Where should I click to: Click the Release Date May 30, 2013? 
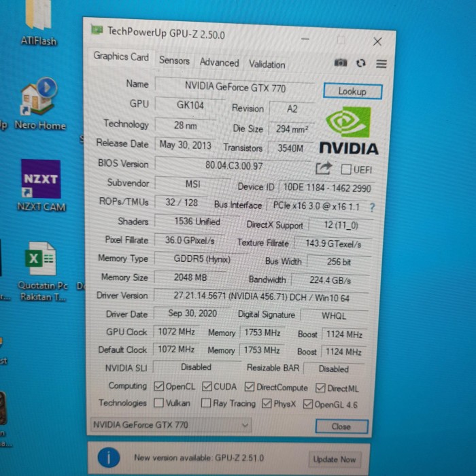pos(185,145)
